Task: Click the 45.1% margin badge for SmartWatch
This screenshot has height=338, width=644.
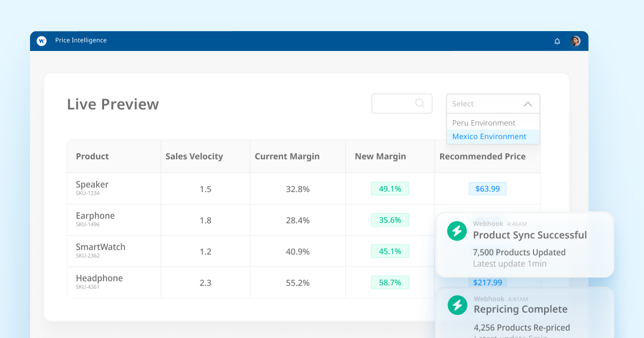Action: click(x=390, y=251)
